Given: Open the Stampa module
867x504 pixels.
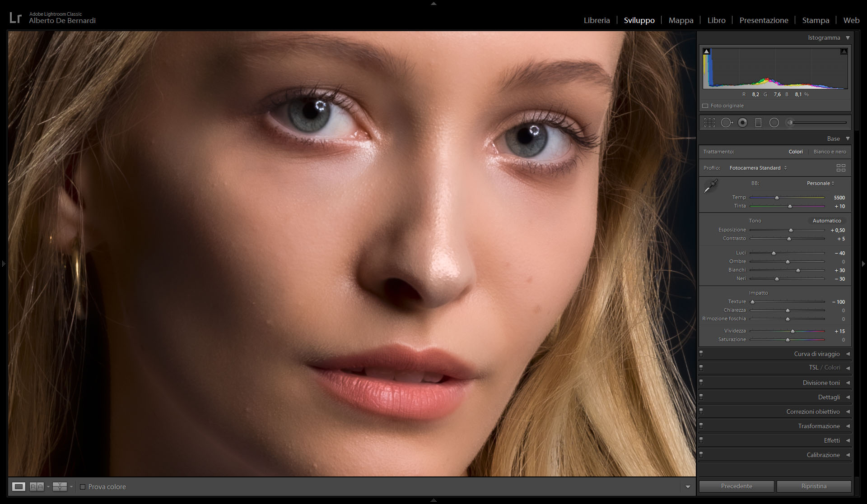Looking at the screenshot, I should click(x=816, y=20).
